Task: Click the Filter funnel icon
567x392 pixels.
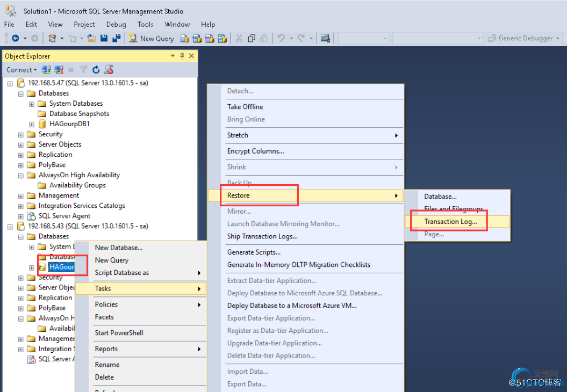Action: 83,70
